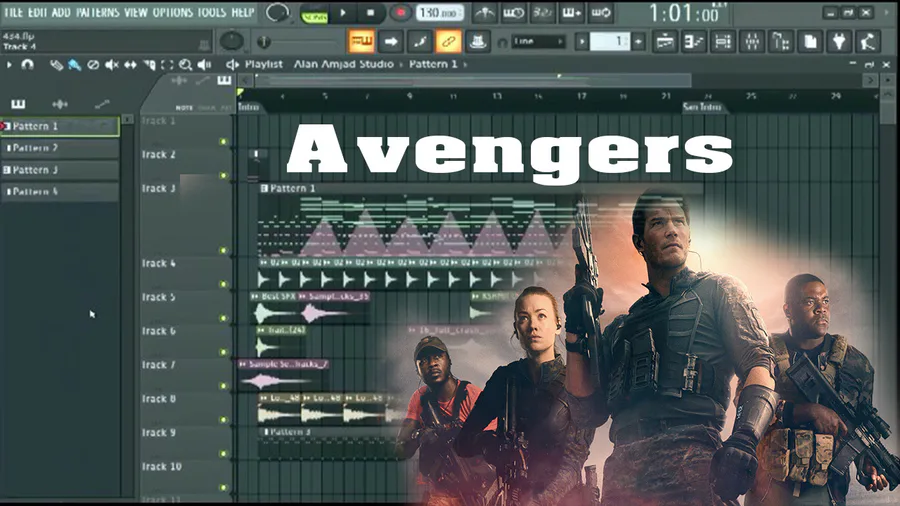Select Pattern 4 in the picker
Screen dimensions: 900x506
[60, 192]
